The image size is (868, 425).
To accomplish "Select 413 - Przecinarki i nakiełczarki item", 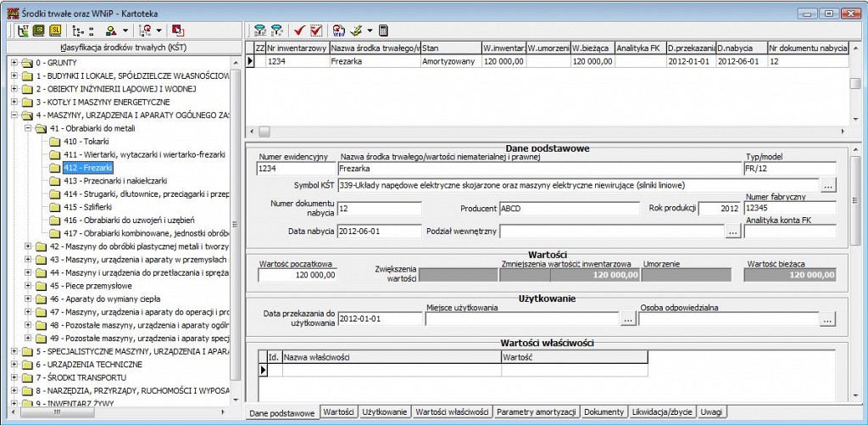I will point(115,181).
